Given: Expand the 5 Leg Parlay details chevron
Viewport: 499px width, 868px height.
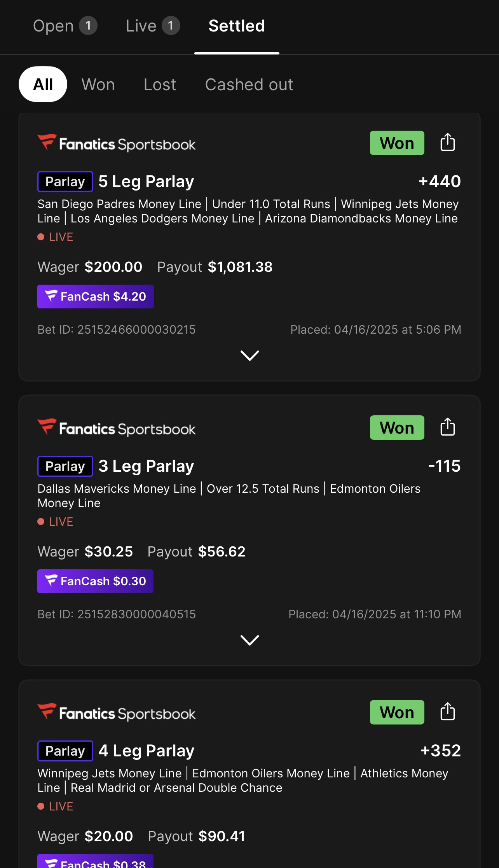Looking at the screenshot, I should tap(249, 355).
